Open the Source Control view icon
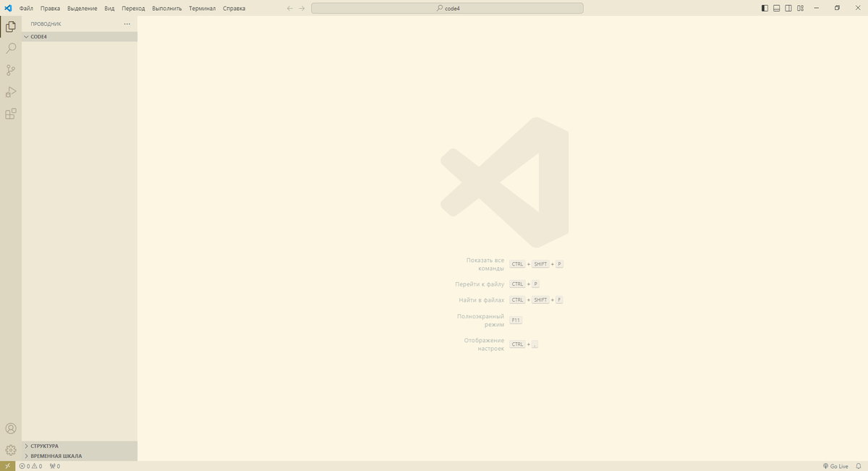Screen dimensions: 868x471 point(11,70)
